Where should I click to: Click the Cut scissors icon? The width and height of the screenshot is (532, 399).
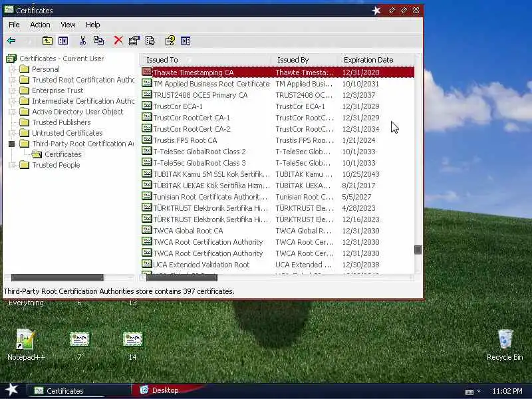[x=82, y=41]
